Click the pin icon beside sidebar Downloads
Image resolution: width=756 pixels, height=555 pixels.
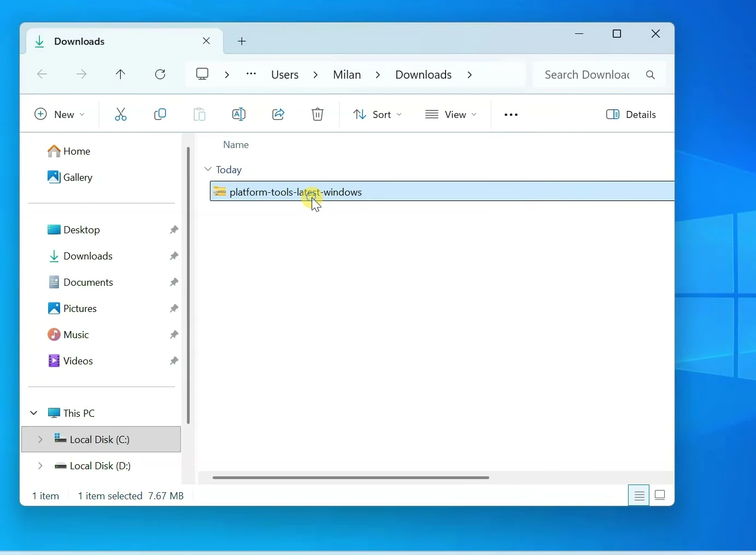click(174, 256)
